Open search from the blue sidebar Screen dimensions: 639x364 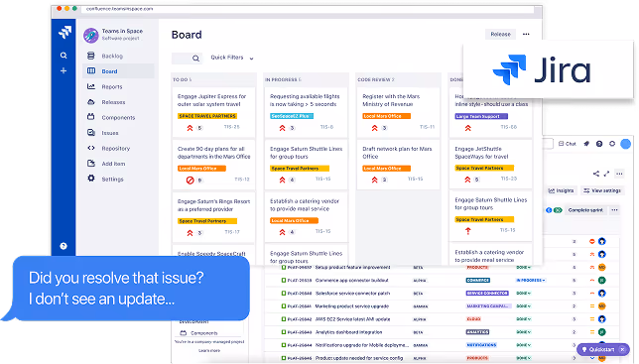(x=64, y=56)
